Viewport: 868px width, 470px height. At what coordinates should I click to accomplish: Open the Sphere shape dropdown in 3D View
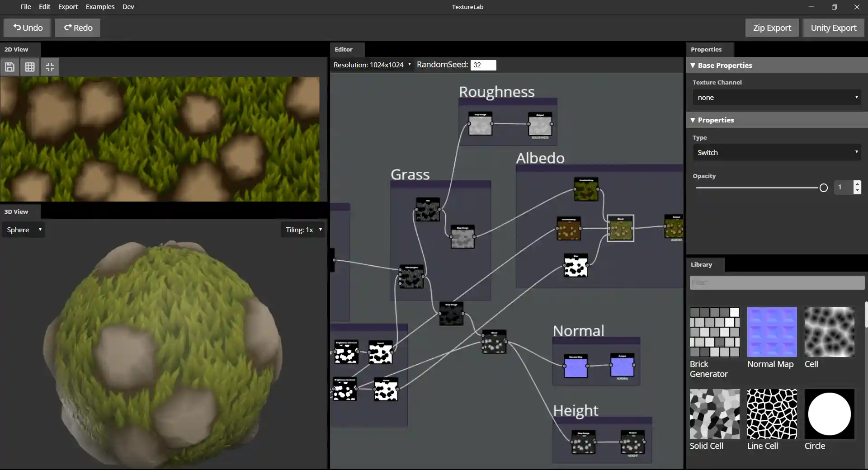[24, 230]
